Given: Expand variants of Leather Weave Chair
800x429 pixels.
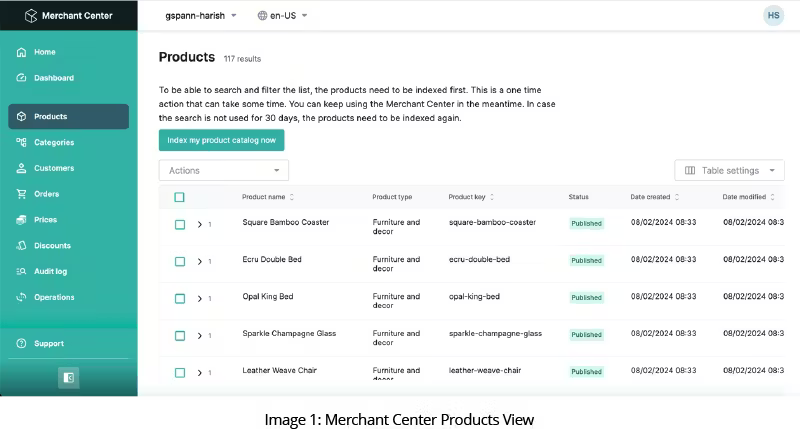Looking at the screenshot, I should (x=199, y=373).
